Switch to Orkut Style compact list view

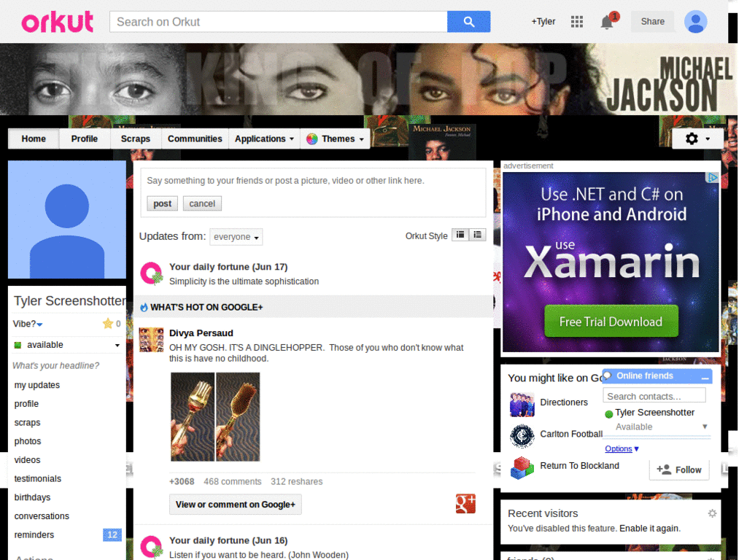coord(477,235)
